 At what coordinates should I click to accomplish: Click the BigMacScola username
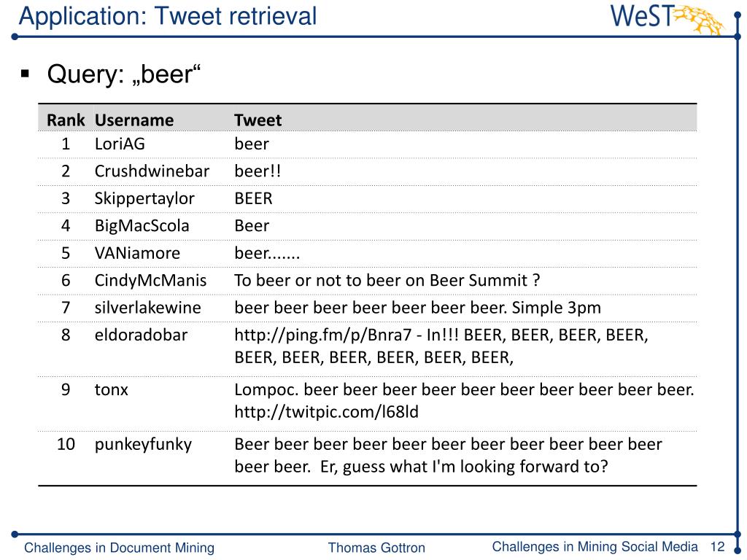tap(142, 226)
